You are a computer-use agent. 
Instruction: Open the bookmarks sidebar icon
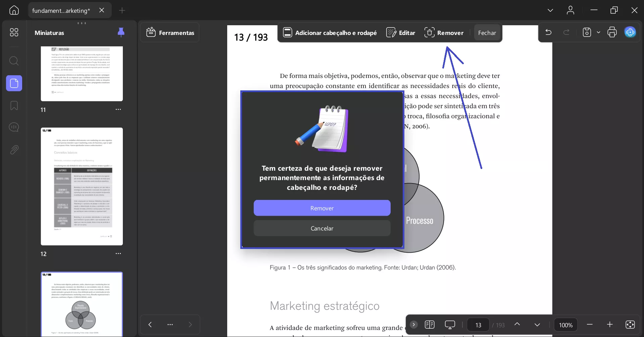14,106
